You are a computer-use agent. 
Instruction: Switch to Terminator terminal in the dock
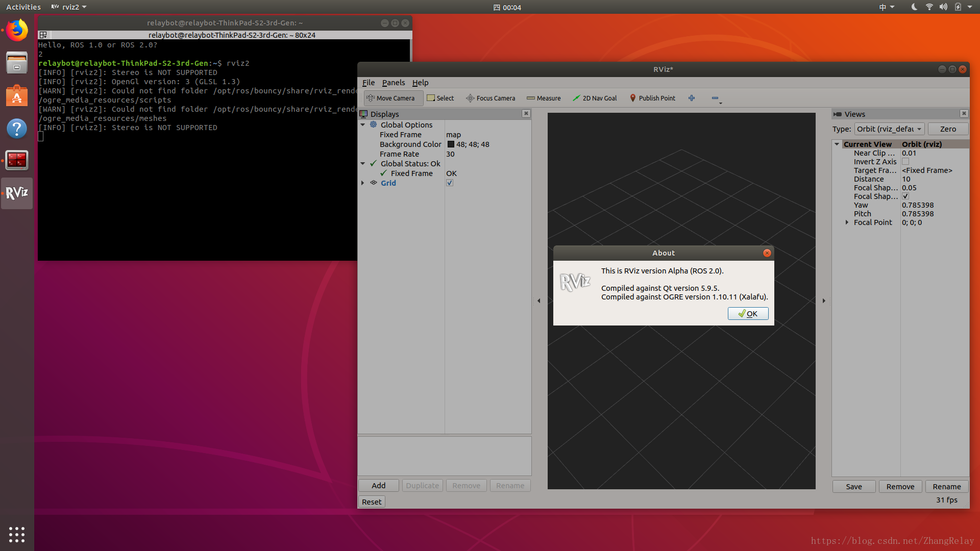(x=17, y=160)
